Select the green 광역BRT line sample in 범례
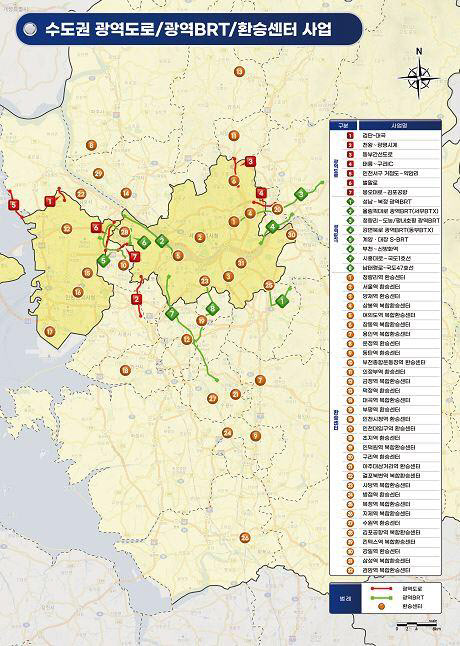The height and width of the screenshot is (646, 460). 383,597
